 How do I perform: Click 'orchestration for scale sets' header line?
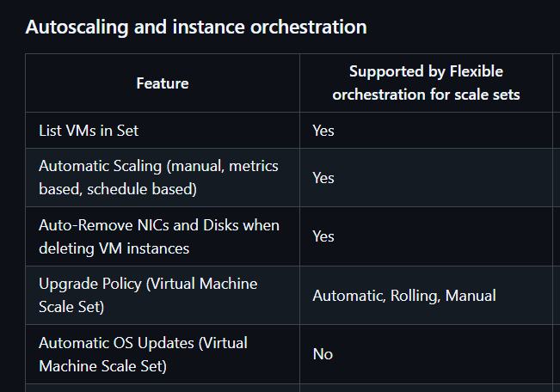426,95
